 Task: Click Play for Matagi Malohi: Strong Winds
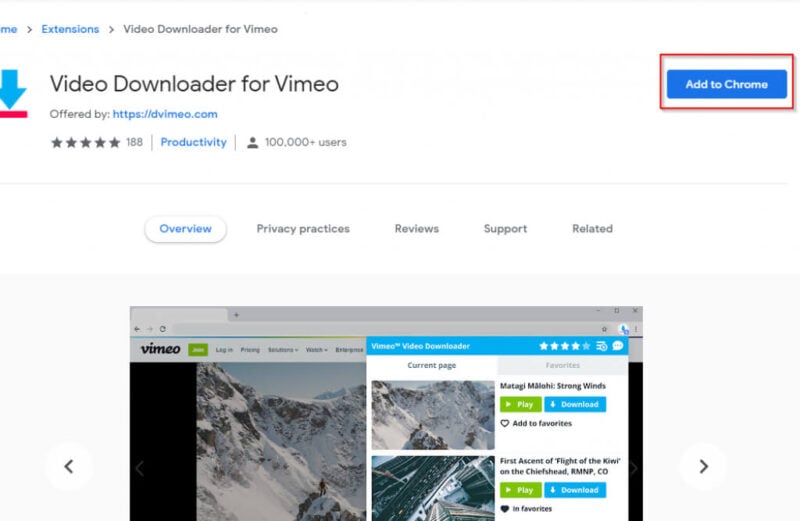[520, 404]
